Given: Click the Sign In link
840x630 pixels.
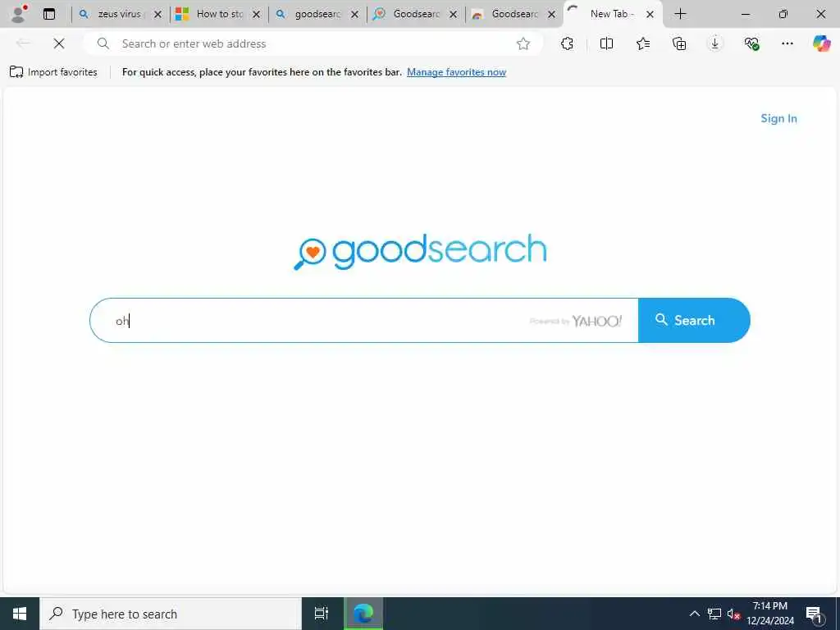Looking at the screenshot, I should pyautogui.click(x=779, y=118).
